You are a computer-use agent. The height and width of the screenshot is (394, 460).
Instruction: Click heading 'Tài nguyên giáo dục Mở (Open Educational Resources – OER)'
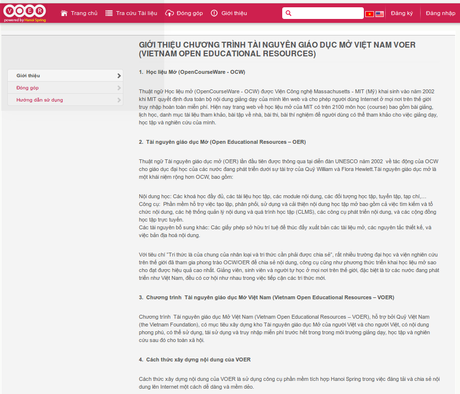[x=226, y=142]
